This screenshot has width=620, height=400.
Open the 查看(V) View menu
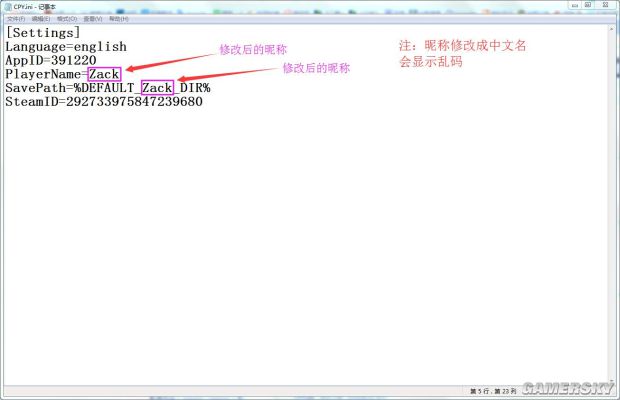click(92, 18)
